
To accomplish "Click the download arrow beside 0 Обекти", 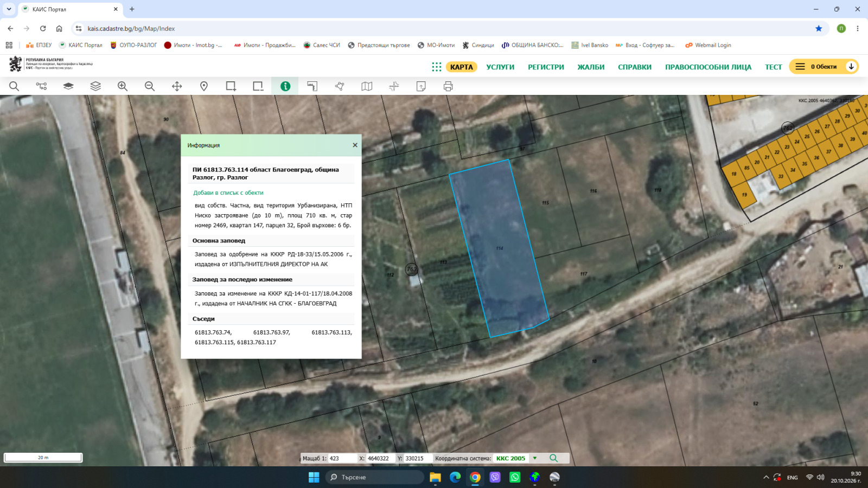I will (x=851, y=67).
